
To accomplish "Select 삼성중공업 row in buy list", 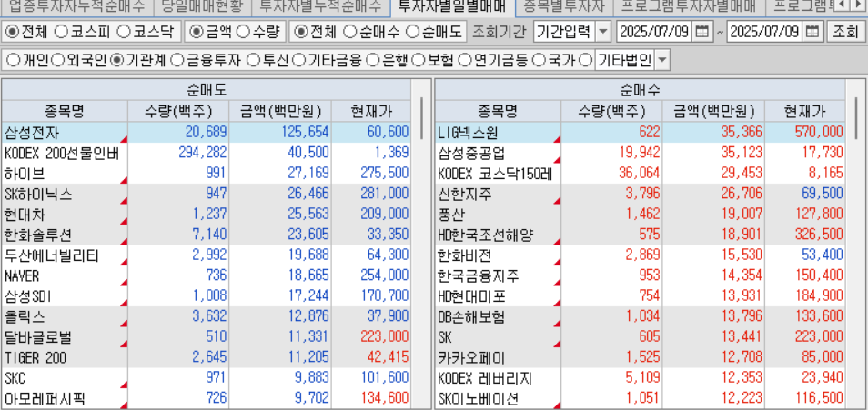I will [x=641, y=153].
